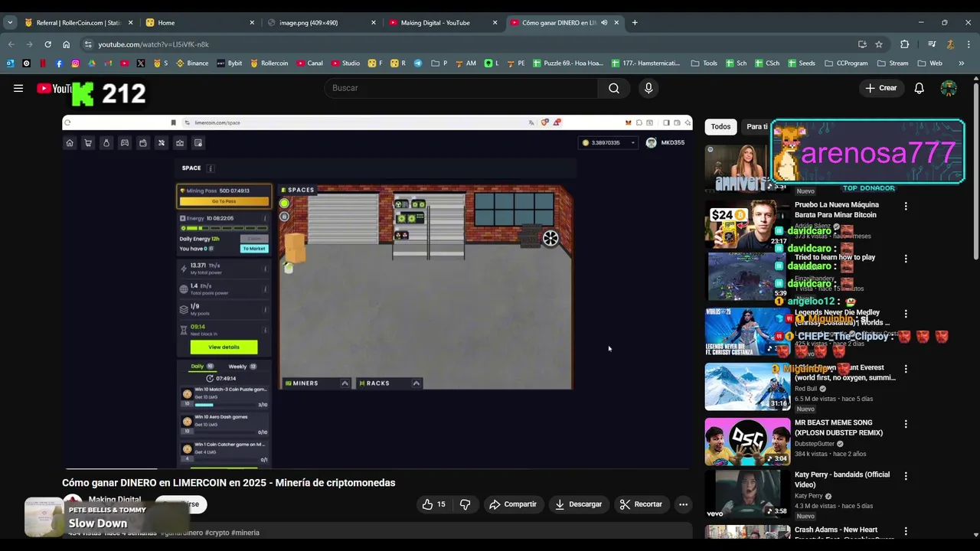Click the Recortar clip button
This screenshot has height=551, width=980.
(x=641, y=504)
